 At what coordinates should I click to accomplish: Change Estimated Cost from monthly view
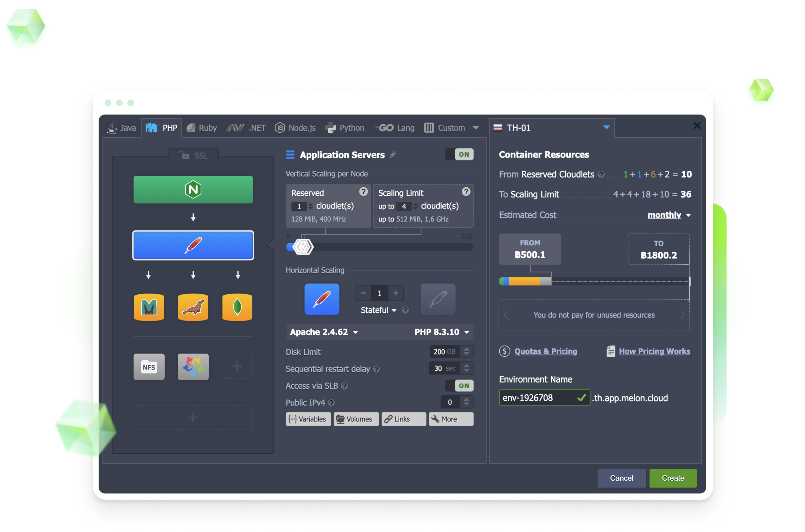tap(668, 215)
